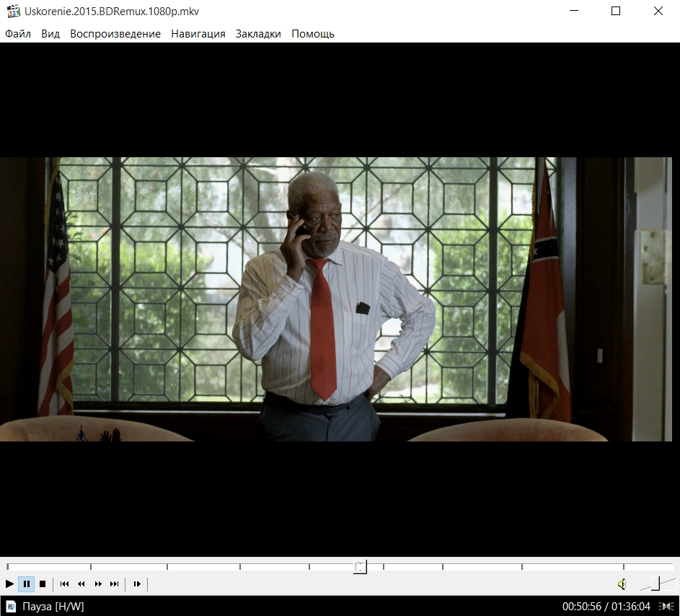Click the status bar file icon
Viewport: 680px width, 616px height.
coord(11,606)
